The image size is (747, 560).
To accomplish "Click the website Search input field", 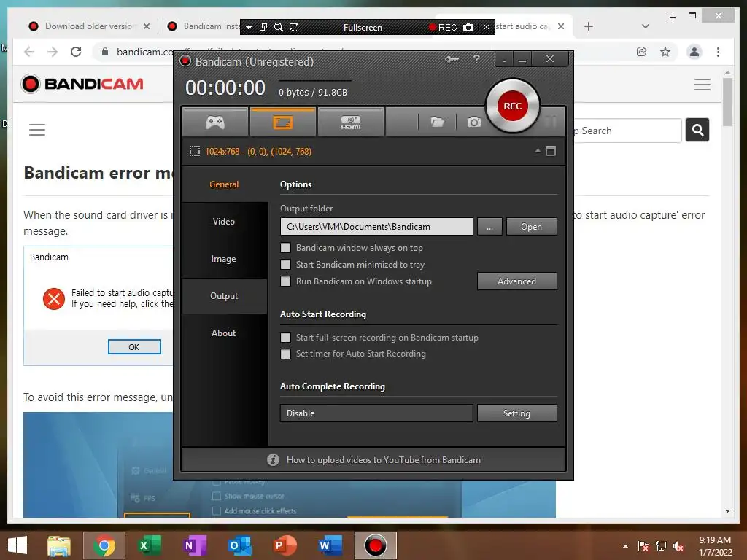I will pos(628,131).
